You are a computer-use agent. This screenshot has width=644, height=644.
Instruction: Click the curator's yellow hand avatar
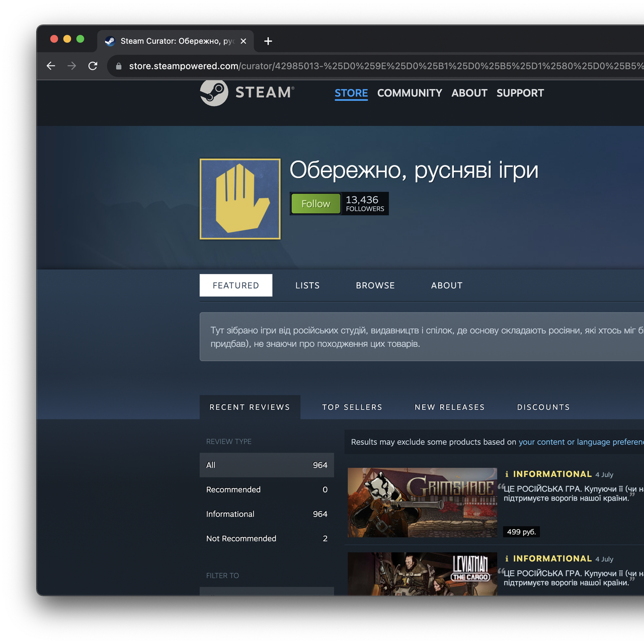point(240,199)
